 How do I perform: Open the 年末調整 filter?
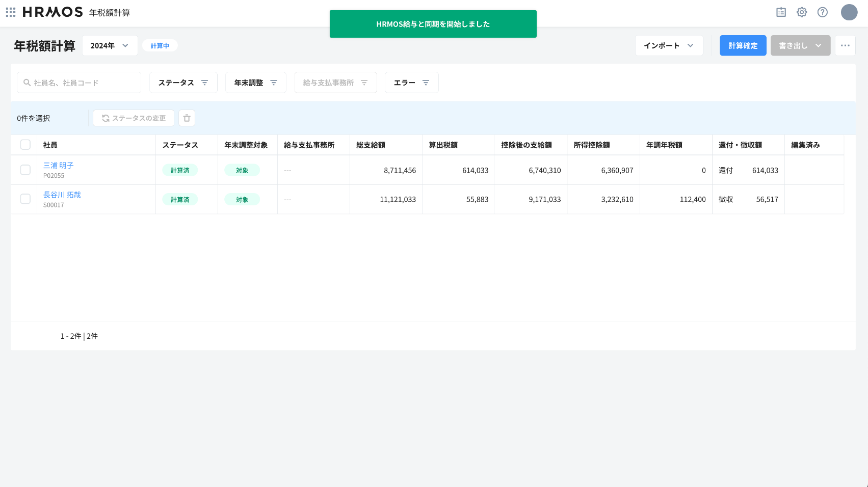(255, 83)
